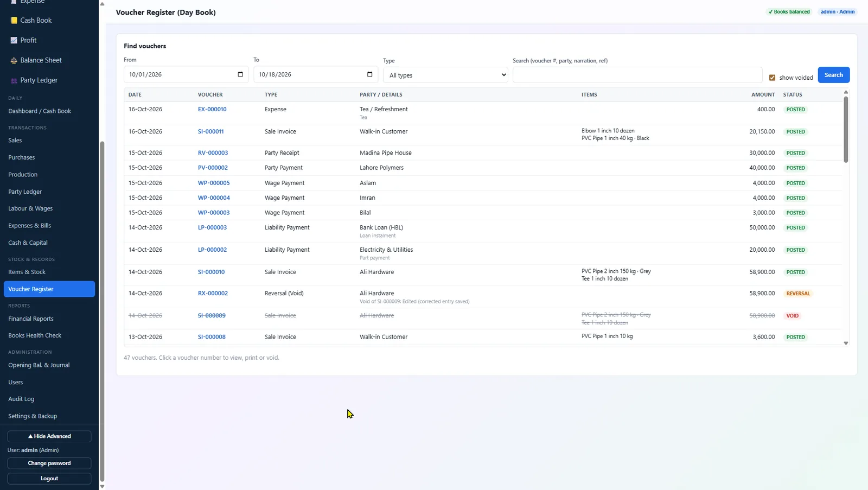Image resolution: width=868 pixels, height=490 pixels.
Task: Collapse the sidebar with Hide Advanced
Action: 49,436
